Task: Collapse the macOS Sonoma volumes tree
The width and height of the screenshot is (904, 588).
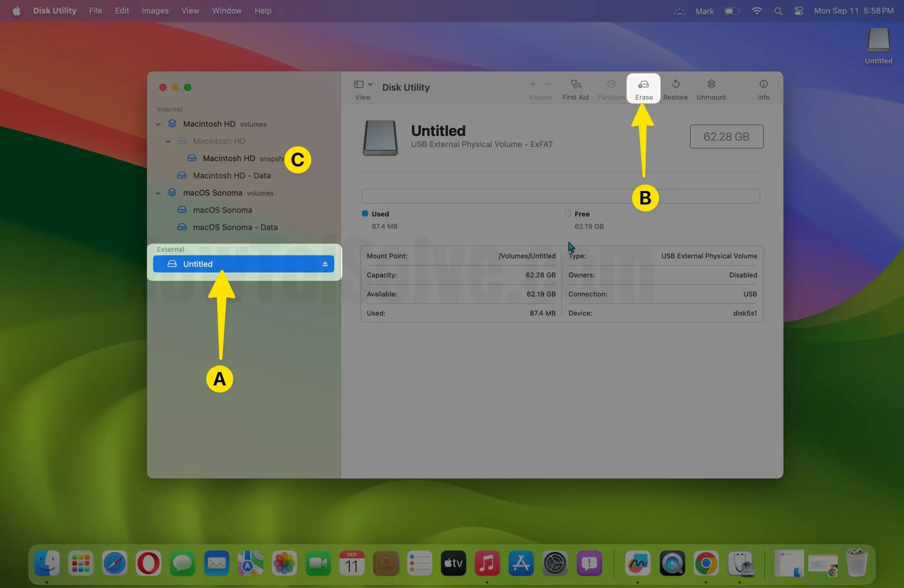Action: click(158, 192)
